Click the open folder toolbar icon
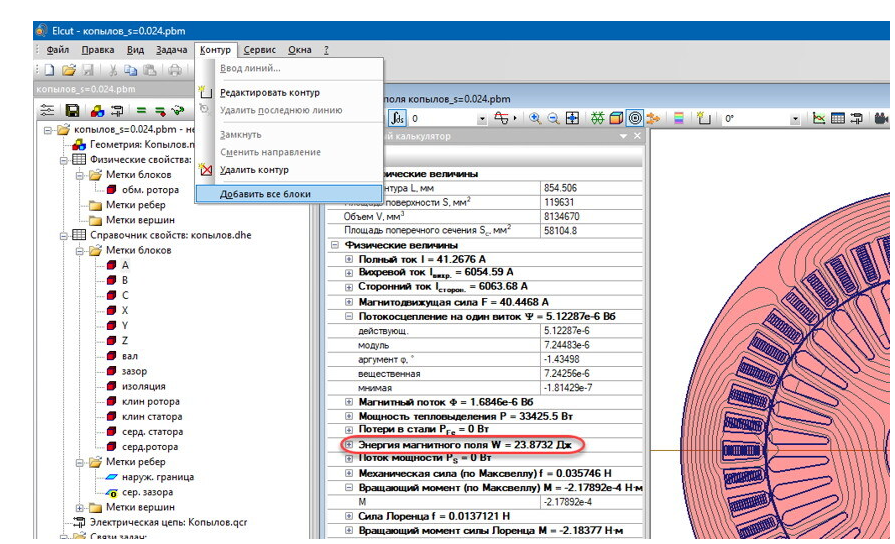Screen dimensions: 895x544 [x=69, y=70]
